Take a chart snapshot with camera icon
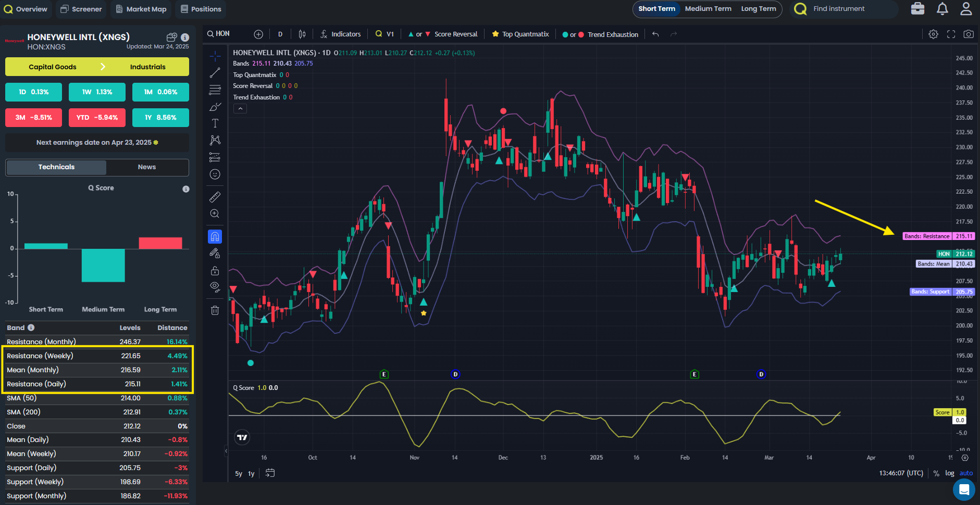 click(969, 34)
